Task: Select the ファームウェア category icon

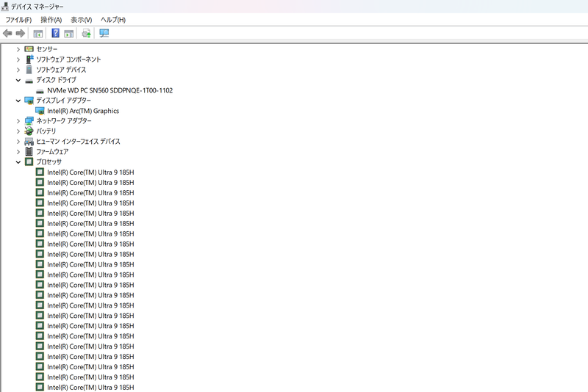Action: 29,151
